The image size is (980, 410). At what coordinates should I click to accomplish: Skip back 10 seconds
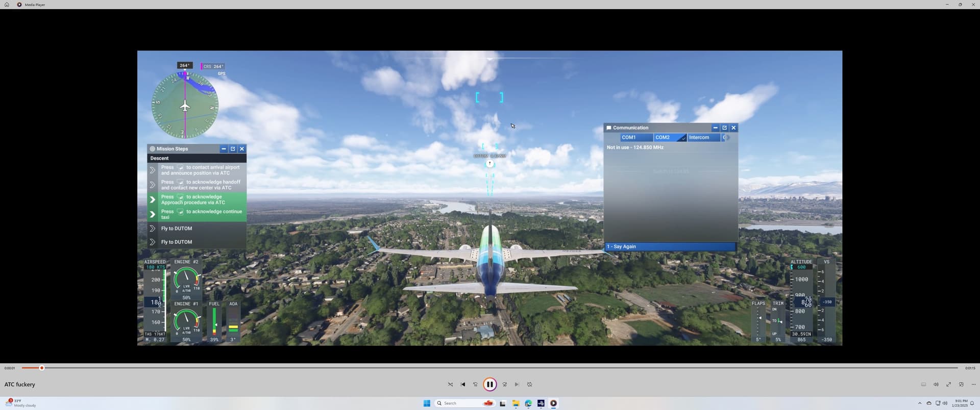[475, 385]
